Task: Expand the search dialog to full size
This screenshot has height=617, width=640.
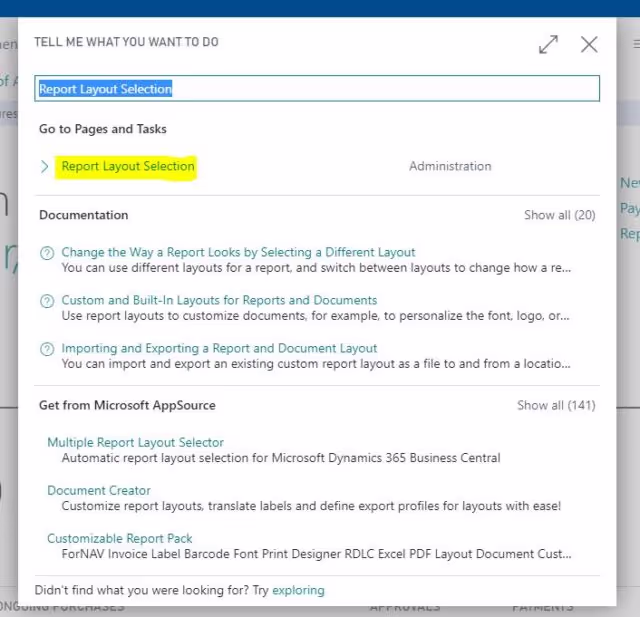Action: [548, 44]
